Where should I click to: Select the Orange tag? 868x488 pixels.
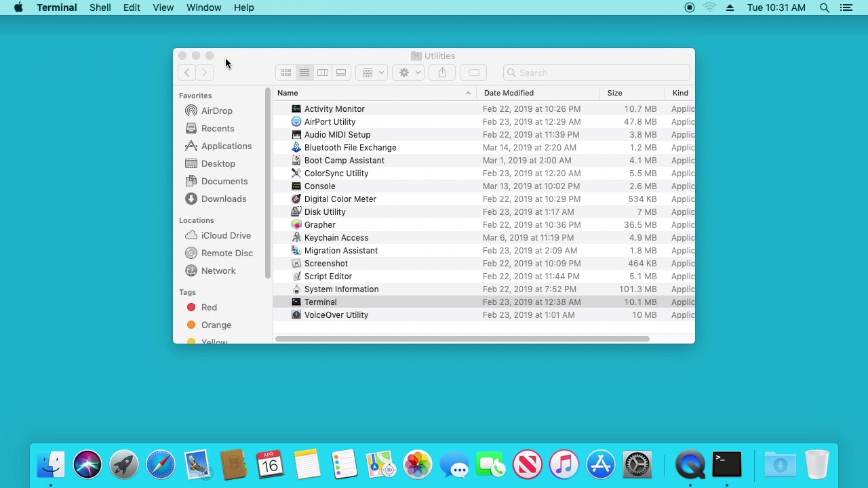point(216,325)
